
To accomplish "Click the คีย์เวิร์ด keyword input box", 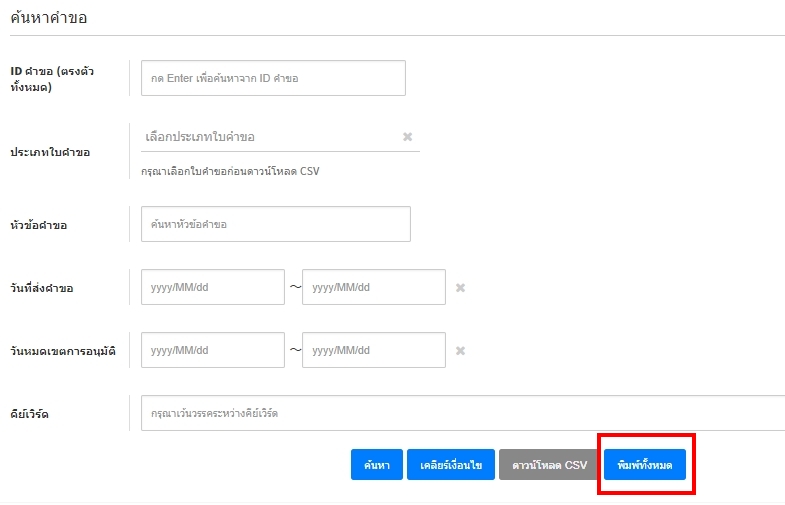I will tap(462, 413).
